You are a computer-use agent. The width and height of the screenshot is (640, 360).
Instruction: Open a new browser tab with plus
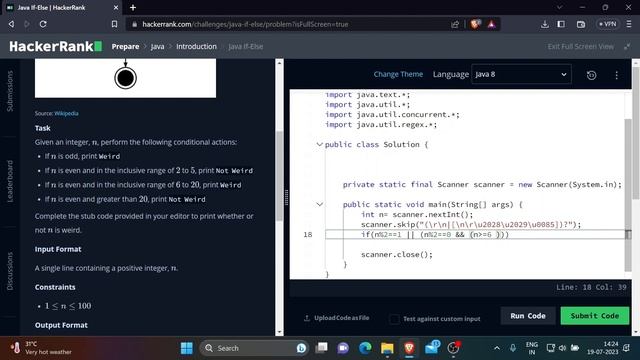point(133,7)
